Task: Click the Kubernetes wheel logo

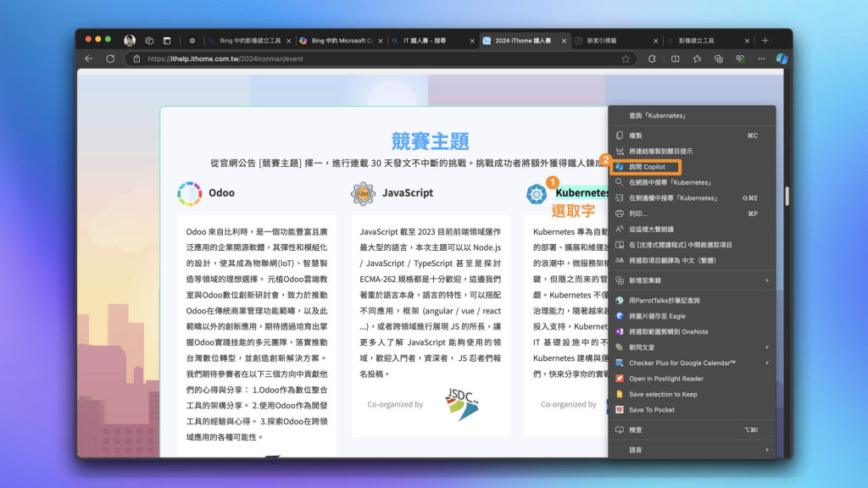Action: pyautogui.click(x=536, y=194)
